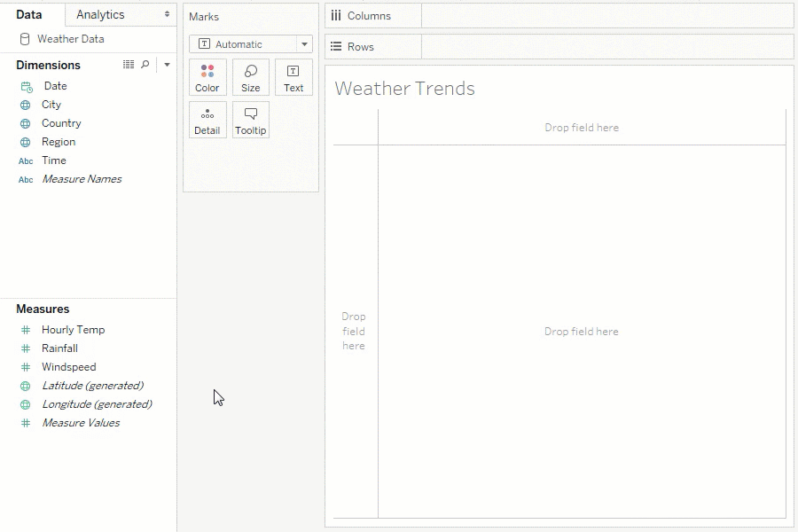Image resolution: width=798 pixels, height=532 pixels.
Task: Open the Dimensions pane options caret
Action: tap(166, 65)
